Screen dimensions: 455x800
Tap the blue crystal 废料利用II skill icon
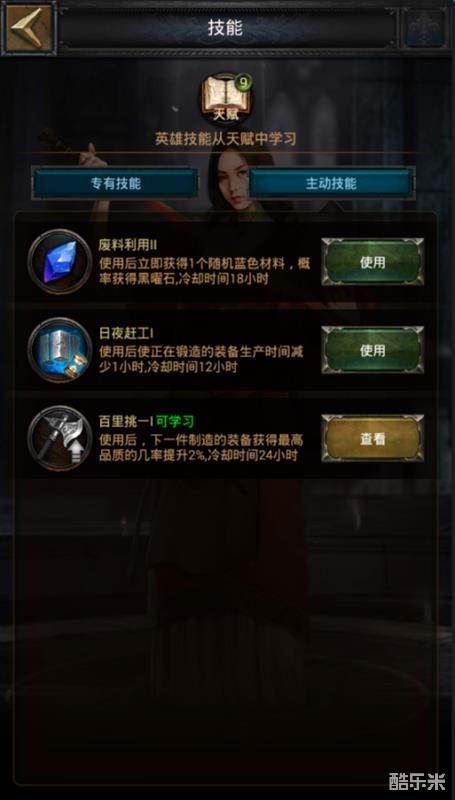pyautogui.click(x=60, y=261)
